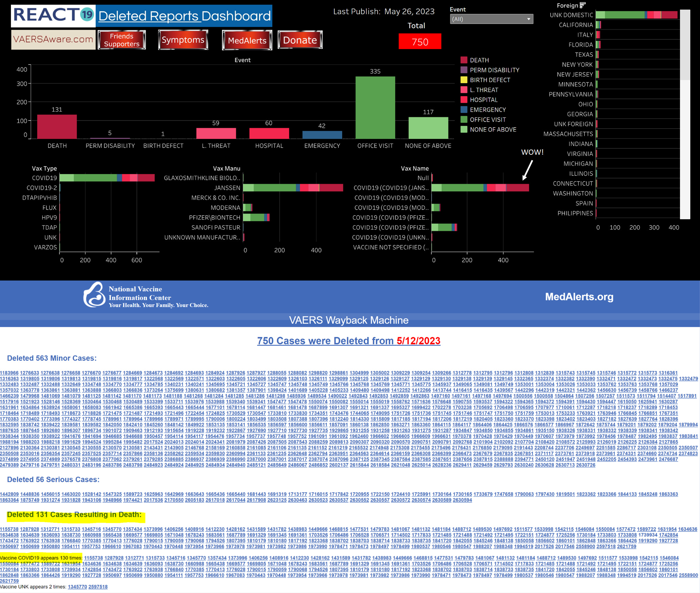The width and height of the screenshot is (700, 593).
Task: Click the VARZOS row in Vax Type
Action: click(x=45, y=248)
